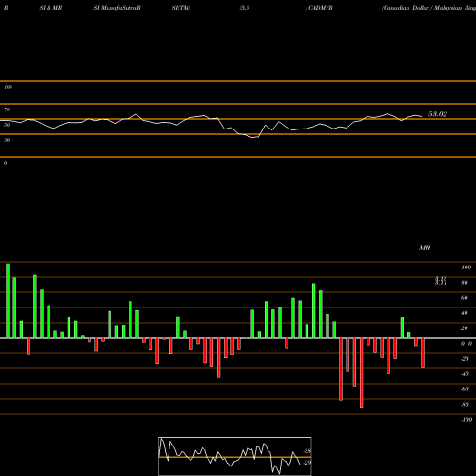Click the -60 label on MR axis
Image resolution: width=476 pixels, height=476 pixels.
(x=465, y=389)
